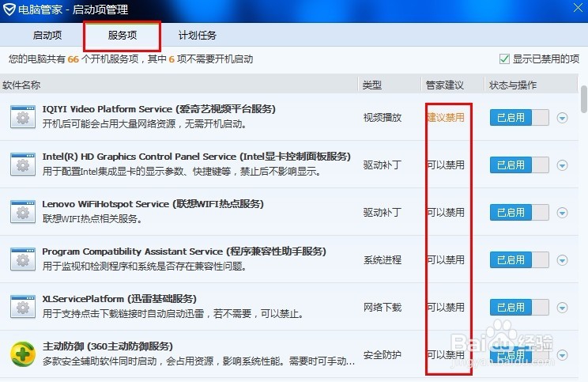Click the 建议禁用 suggestion for IQIYI
588x382 pixels.
(446, 118)
